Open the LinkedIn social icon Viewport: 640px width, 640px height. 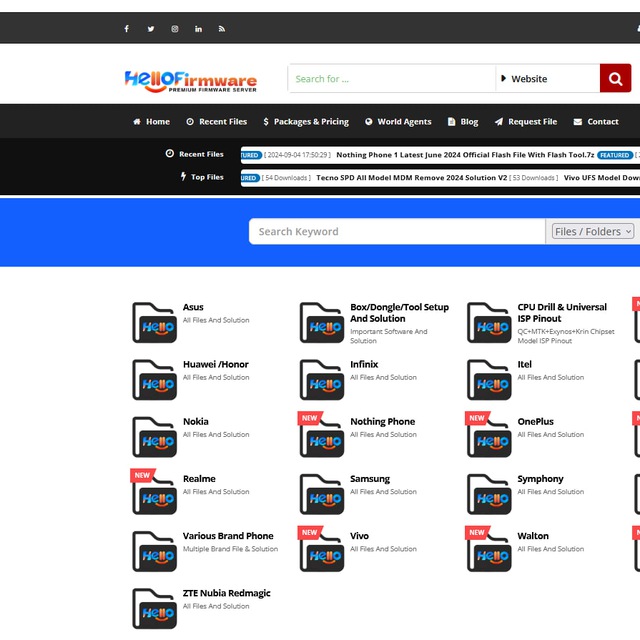[198, 29]
